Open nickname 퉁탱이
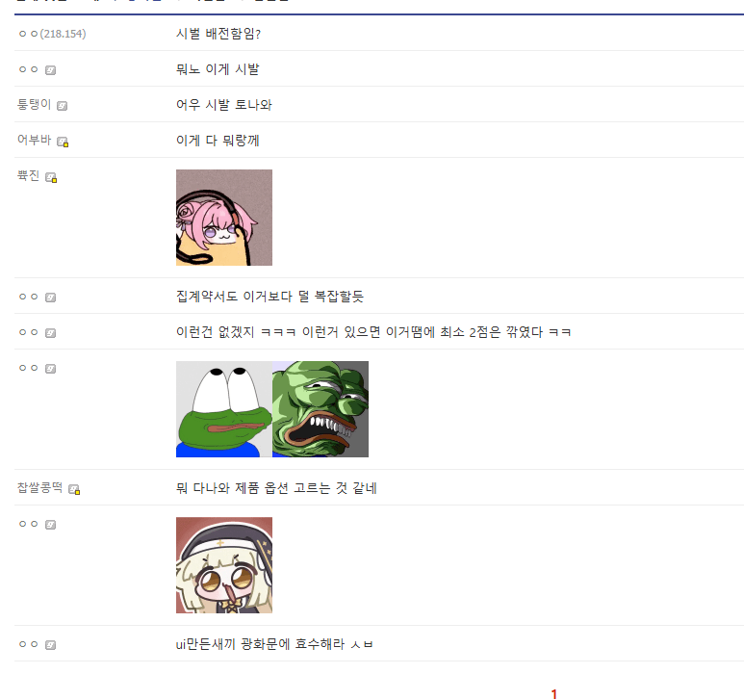Screen dimensions: 744x700 click(34, 104)
